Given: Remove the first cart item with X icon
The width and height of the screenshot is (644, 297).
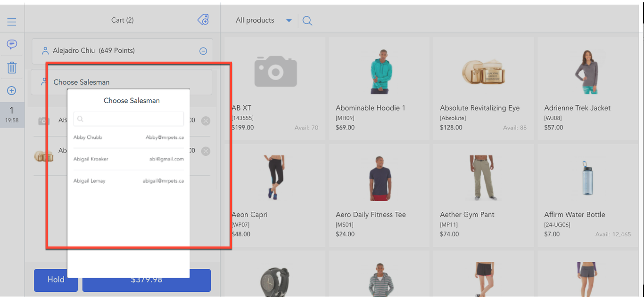Looking at the screenshot, I should [206, 121].
